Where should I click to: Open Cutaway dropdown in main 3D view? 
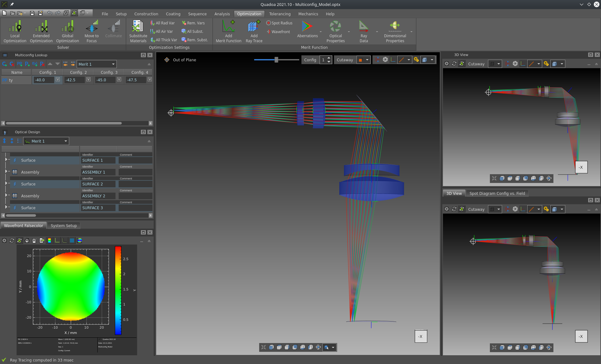tap(367, 60)
